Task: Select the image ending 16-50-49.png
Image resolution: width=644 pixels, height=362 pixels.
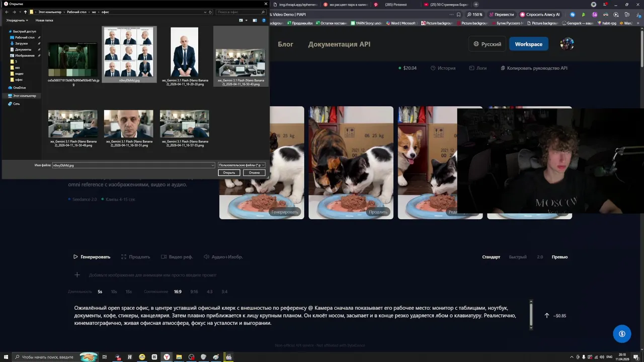Action: click(x=73, y=128)
